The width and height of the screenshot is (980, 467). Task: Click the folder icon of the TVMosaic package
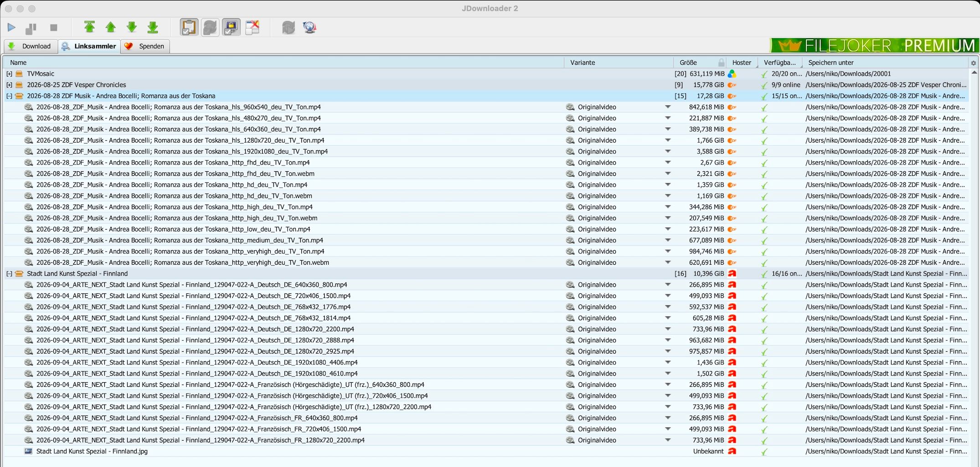coord(19,74)
